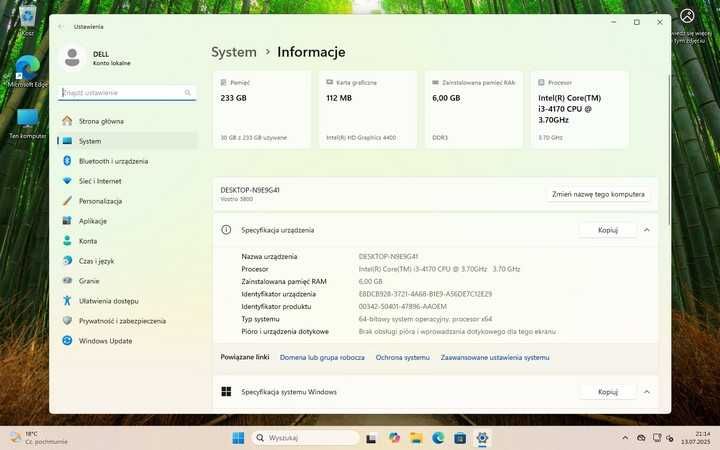This screenshot has width=720, height=450.
Task: Open Granie settings page
Action: pos(127,281)
